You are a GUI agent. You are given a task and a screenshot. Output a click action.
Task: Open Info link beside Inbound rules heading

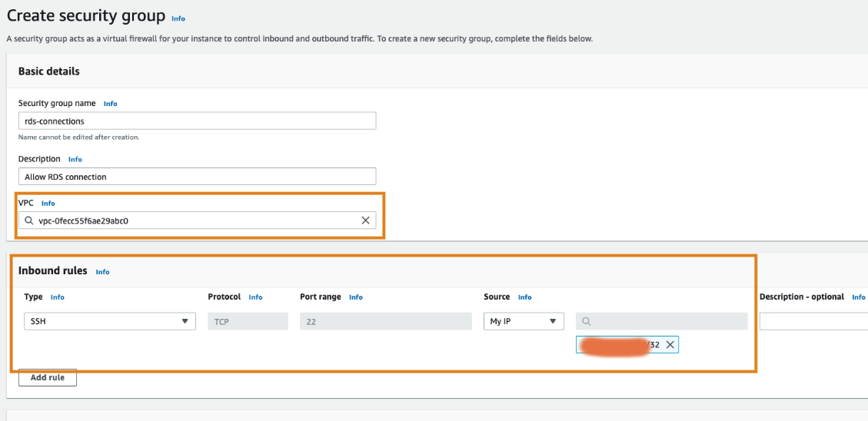102,272
